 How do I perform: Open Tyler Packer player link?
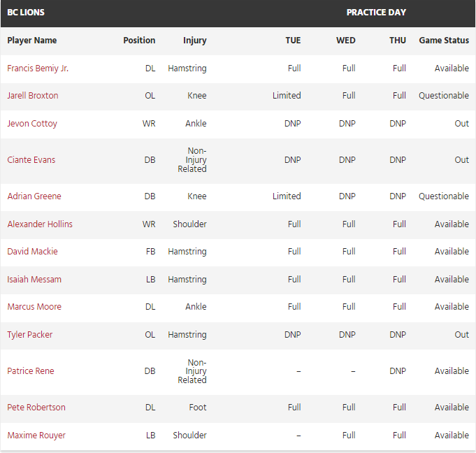tap(30, 335)
